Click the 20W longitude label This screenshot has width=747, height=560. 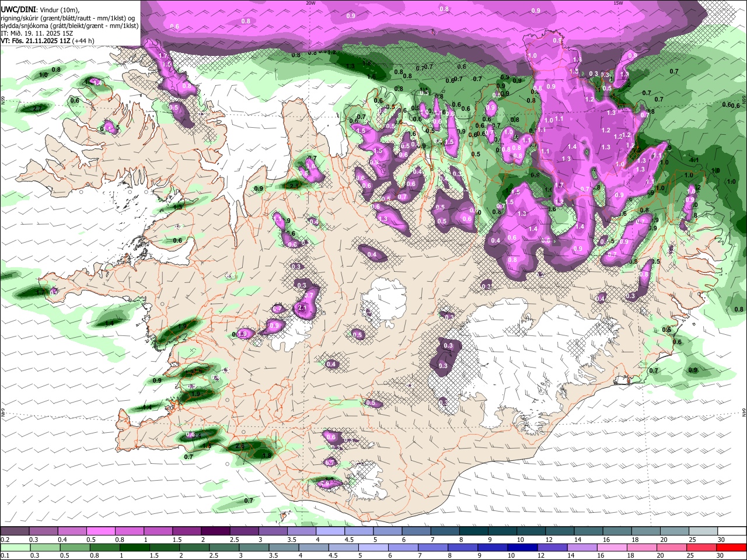pyautogui.click(x=310, y=3)
